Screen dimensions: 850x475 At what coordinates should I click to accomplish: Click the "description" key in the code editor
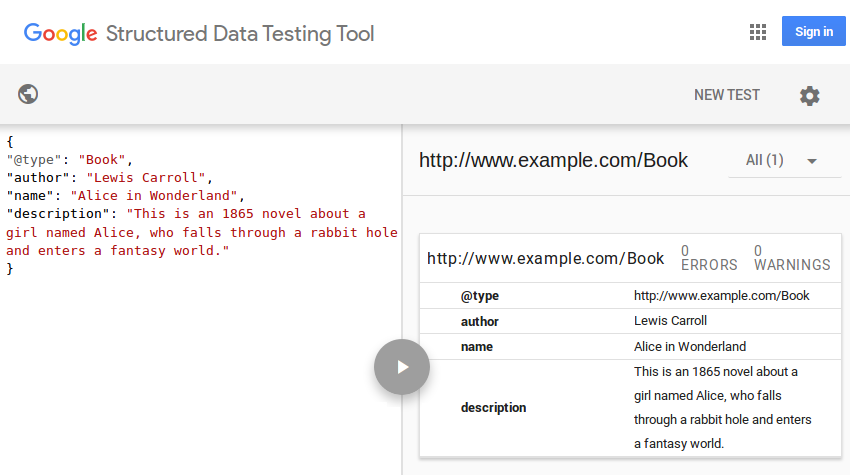pyautogui.click(x=58, y=214)
